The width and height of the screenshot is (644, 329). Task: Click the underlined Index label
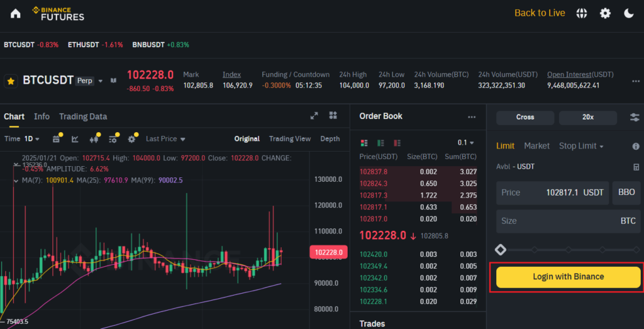(x=231, y=74)
